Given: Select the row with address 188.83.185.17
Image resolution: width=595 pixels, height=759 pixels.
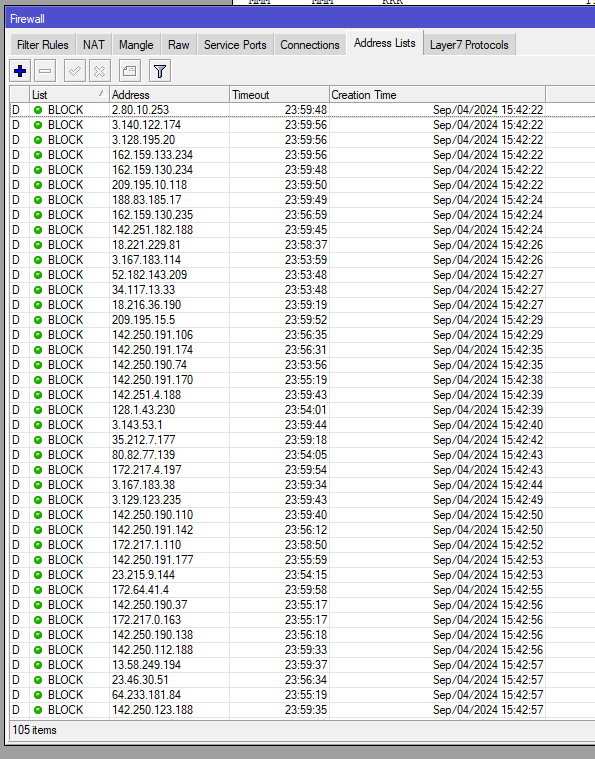Looking at the screenshot, I should (302, 200).
